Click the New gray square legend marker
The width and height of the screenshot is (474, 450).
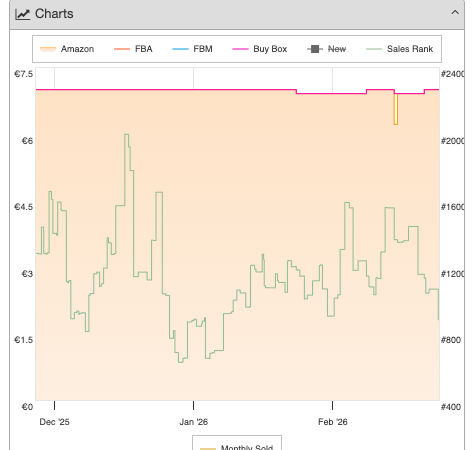click(315, 49)
